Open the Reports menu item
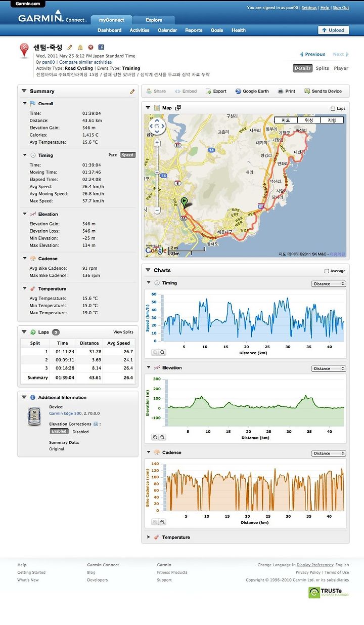Screen dimensions: 364x625 coord(194,30)
